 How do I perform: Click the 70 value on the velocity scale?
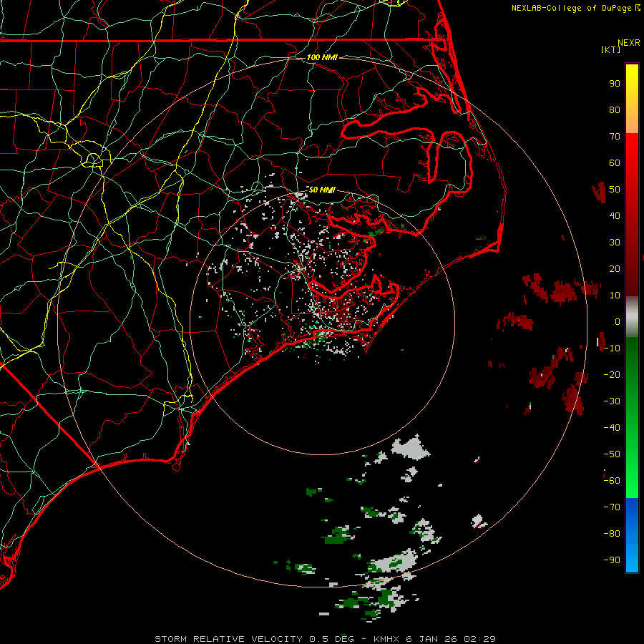click(615, 137)
